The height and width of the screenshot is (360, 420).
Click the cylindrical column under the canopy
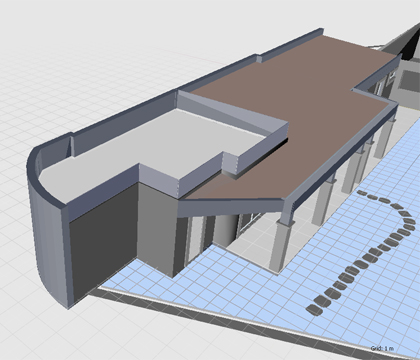click(x=225, y=230)
